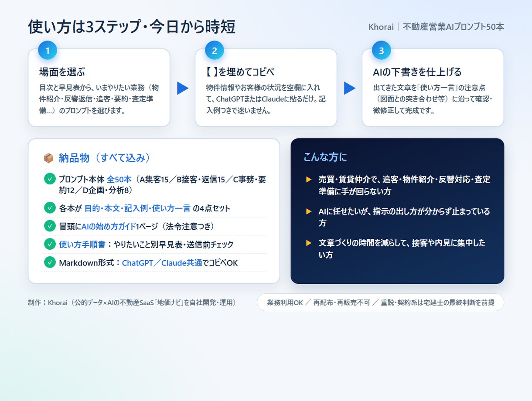Click the の4点セット text
Image resolution: width=532 pixels, height=401 pixels.
pos(211,208)
